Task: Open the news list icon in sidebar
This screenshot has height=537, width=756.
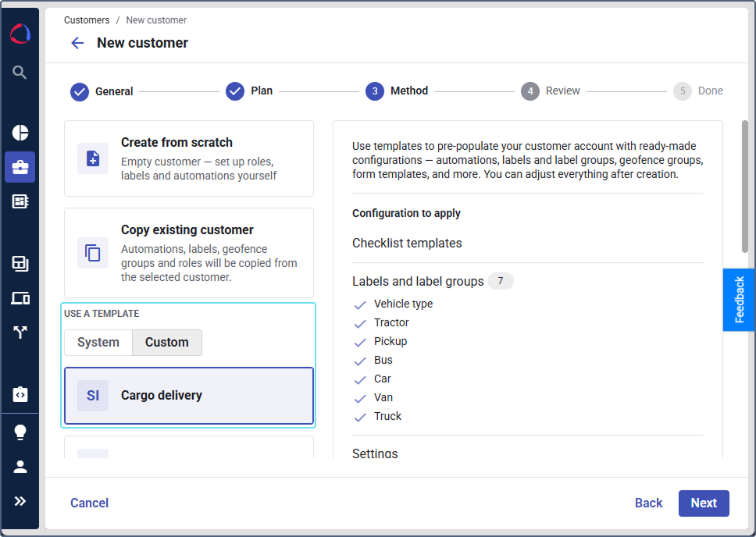Action: click(20, 201)
